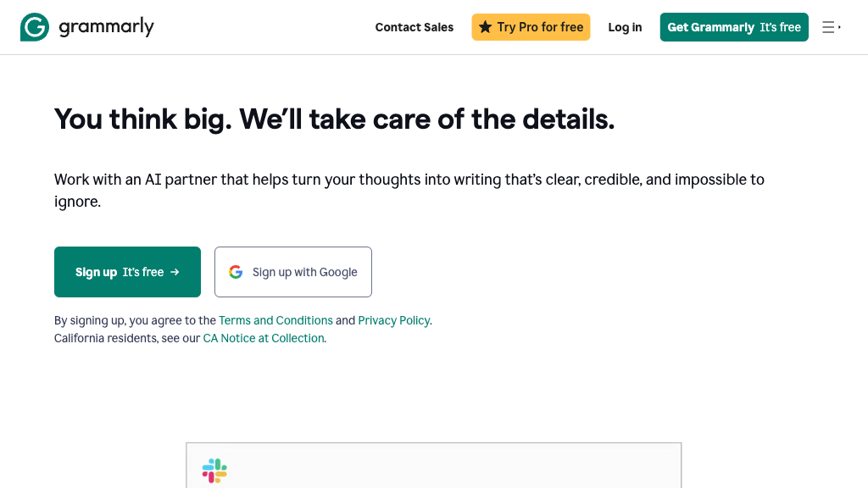Click the partner logo card below the hero

pyautogui.click(x=433, y=466)
